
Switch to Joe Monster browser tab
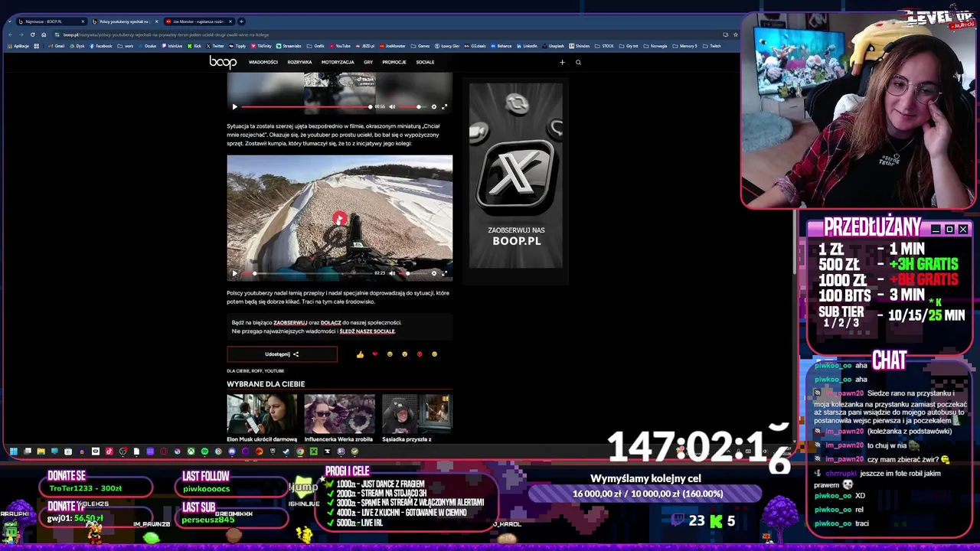pos(198,21)
